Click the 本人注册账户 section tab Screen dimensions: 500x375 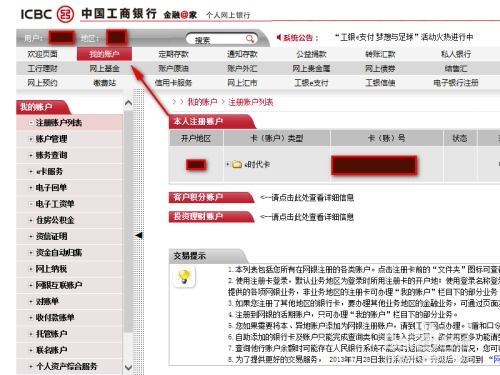pyautogui.click(x=212, y=121)
